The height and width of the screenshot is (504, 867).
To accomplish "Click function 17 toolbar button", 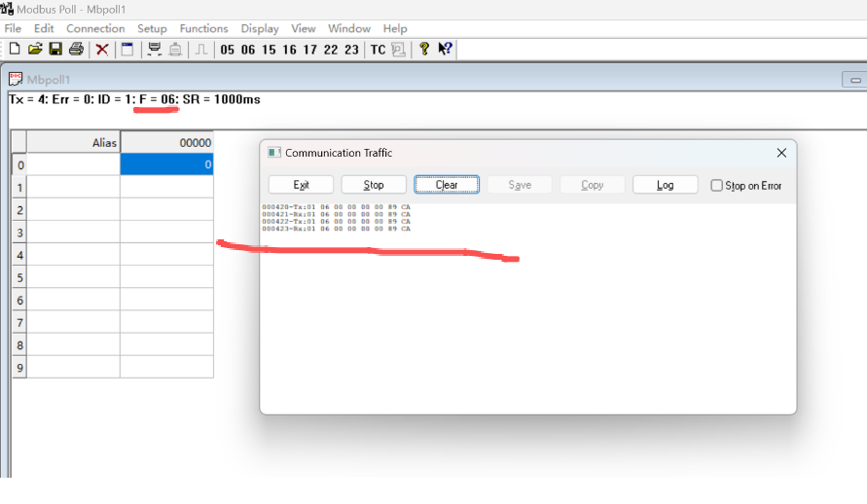I will (x=310, y=50).
